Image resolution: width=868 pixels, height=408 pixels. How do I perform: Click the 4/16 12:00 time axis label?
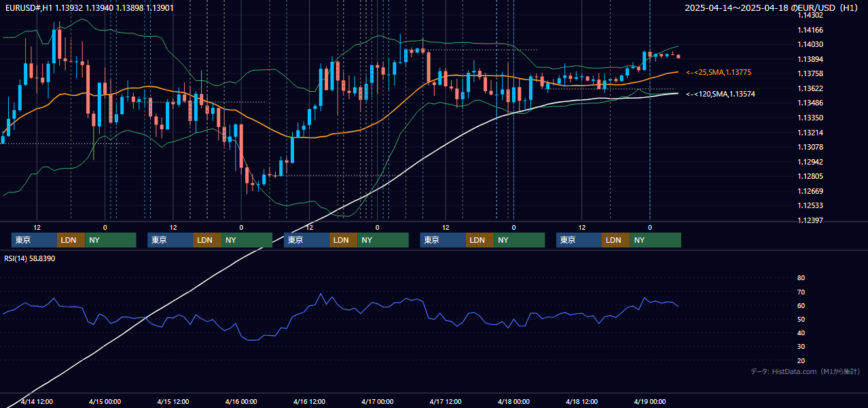coord(310,401)
